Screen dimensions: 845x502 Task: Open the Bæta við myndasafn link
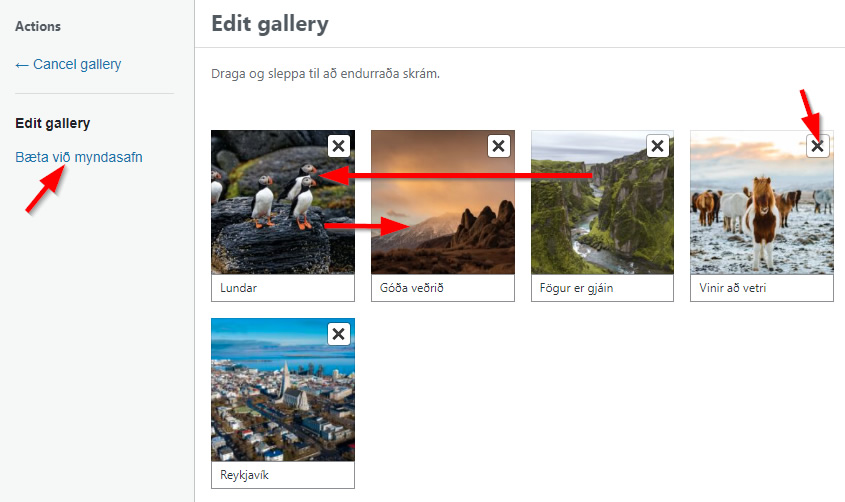[x=79, y=157]
